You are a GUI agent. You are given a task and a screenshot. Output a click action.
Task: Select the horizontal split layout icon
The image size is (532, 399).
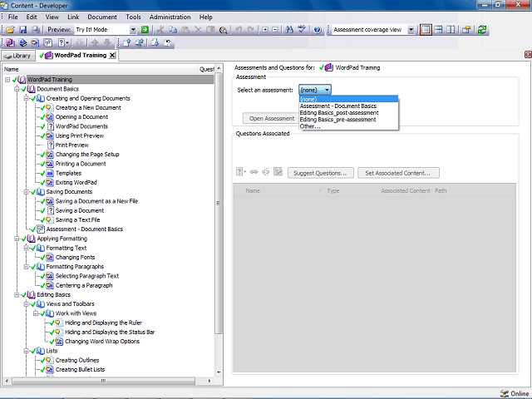click(438, 30)
